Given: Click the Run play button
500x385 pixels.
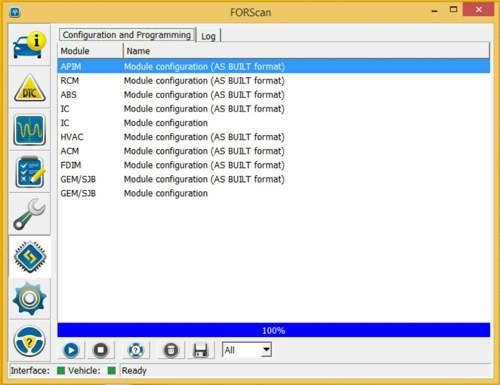Looking at the screenshot, I should click(71, 350).
